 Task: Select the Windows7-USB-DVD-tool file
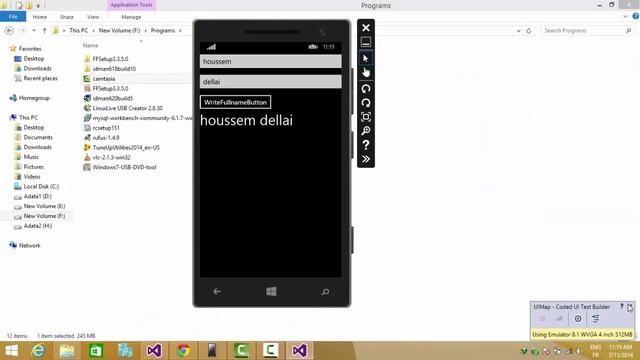[124, 167]
